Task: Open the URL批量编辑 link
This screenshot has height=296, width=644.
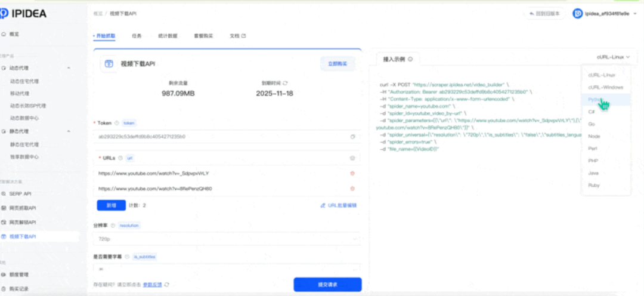Action: click(339, 205)
